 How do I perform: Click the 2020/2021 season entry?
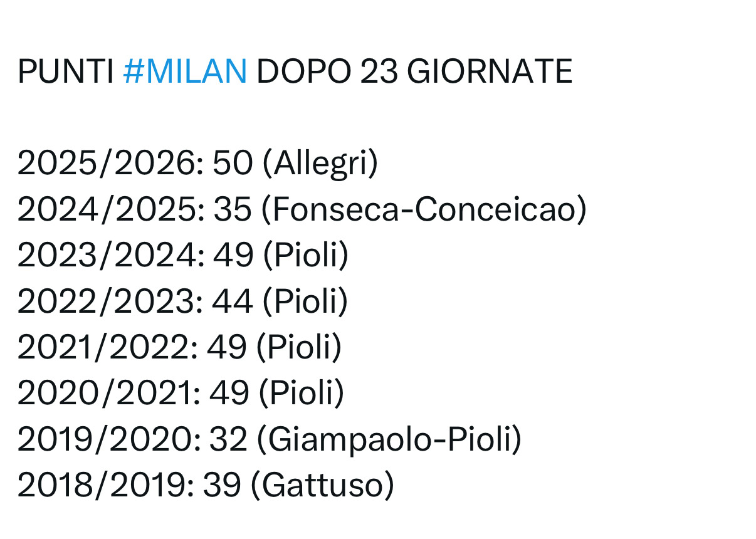click(181, 393)
